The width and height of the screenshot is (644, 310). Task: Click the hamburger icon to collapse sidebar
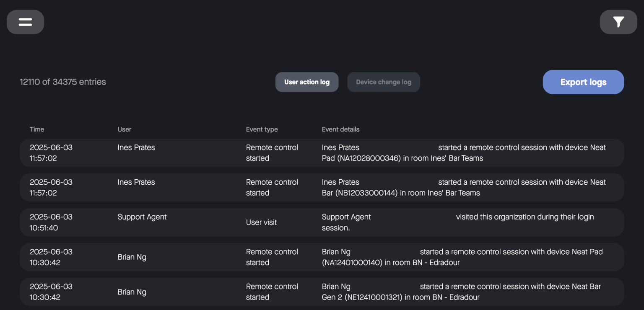tap(25, 22)
